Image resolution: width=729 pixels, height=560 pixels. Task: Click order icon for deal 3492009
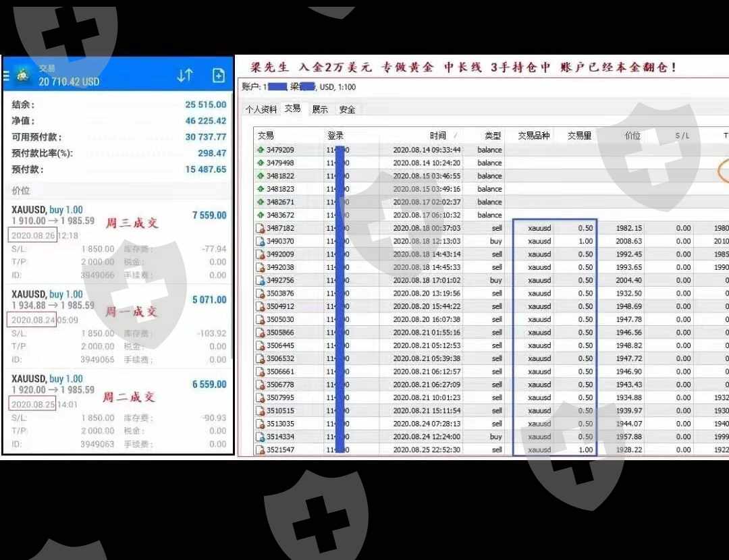click(261, 254)
